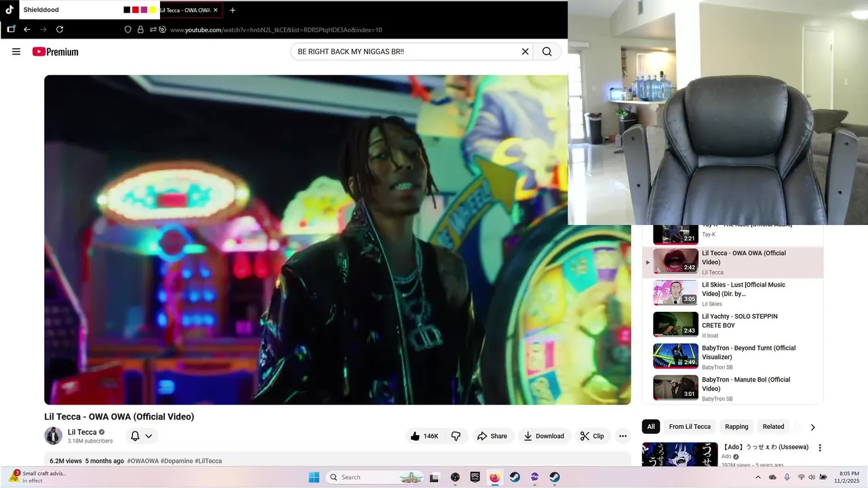Click the #LilTecca hashtag
This screenshot has width=868, height=488.
tap(208, 461)
